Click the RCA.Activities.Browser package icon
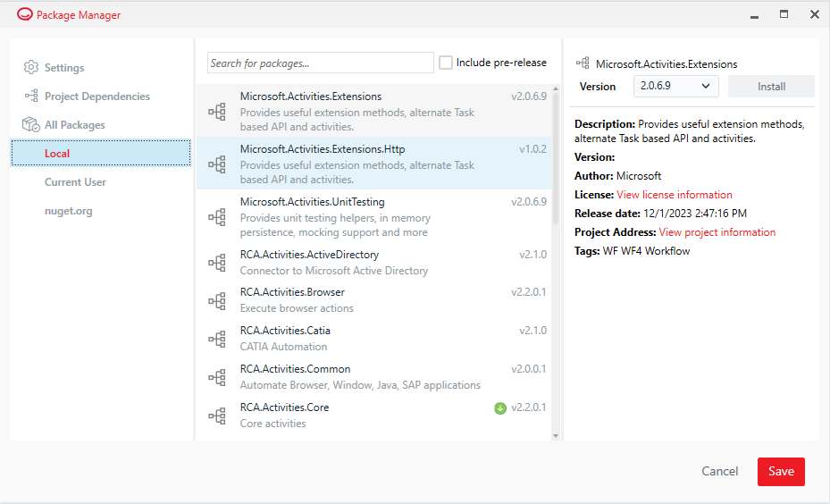Image resolution: width=830 pixels, height=504 pixels. pos(217,301)
